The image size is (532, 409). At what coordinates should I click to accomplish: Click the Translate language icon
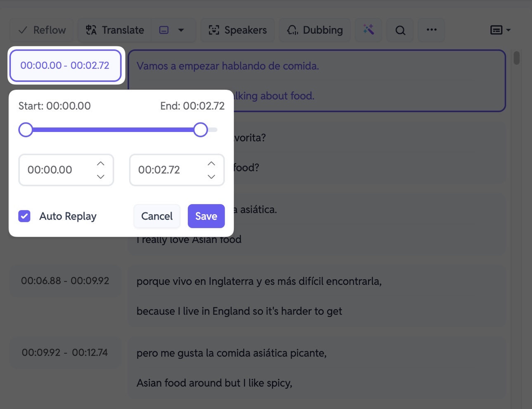[x=91, y=30]
